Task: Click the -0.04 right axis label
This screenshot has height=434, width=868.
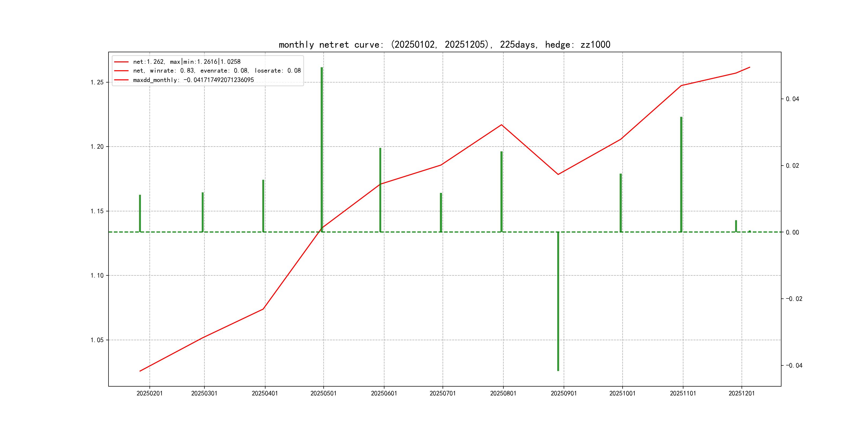Action: coord(794,366)
